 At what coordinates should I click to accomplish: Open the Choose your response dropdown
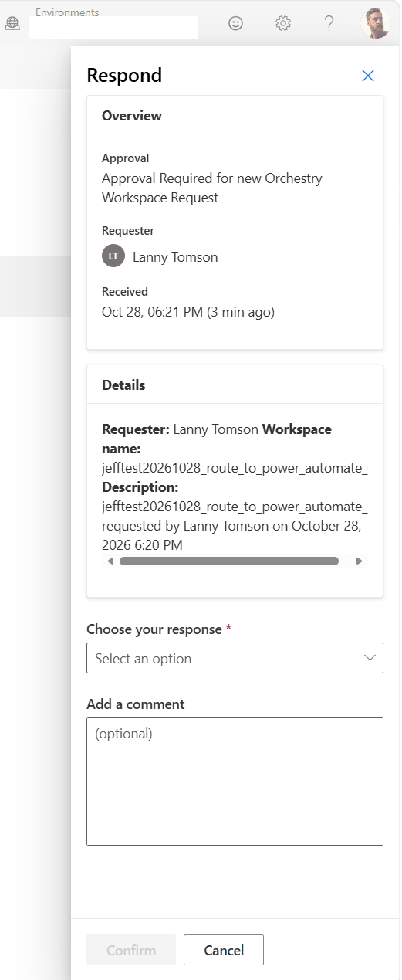235,658
